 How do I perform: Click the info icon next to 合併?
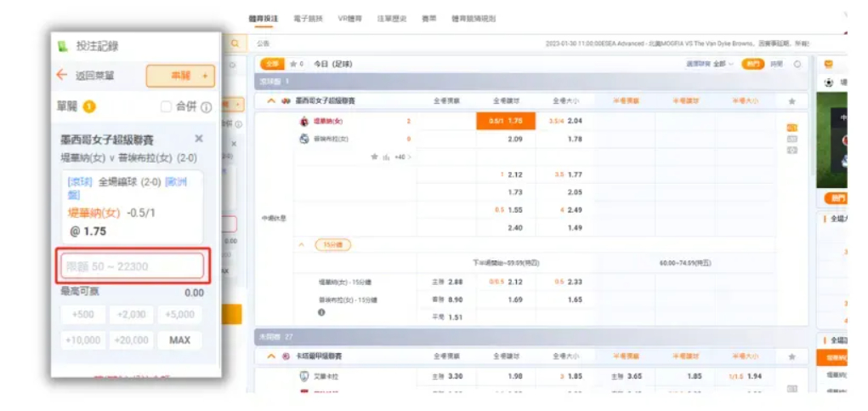(206, 107)
